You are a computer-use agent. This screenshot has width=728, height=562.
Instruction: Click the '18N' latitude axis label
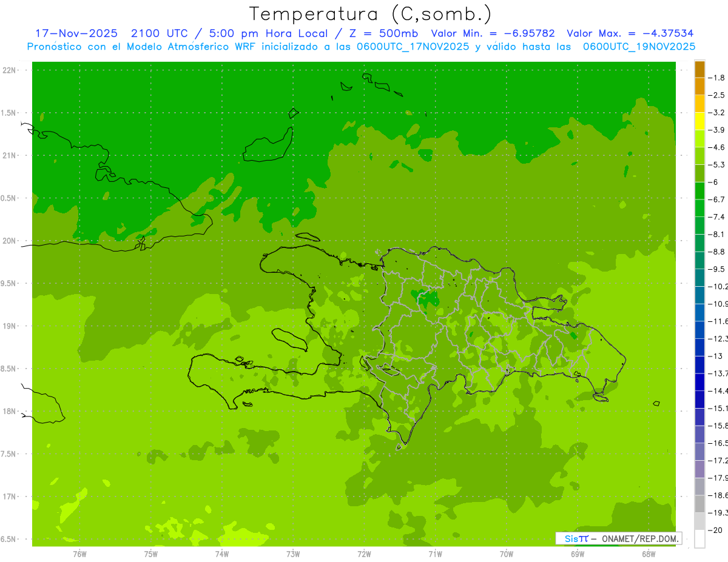pos(9,411)
